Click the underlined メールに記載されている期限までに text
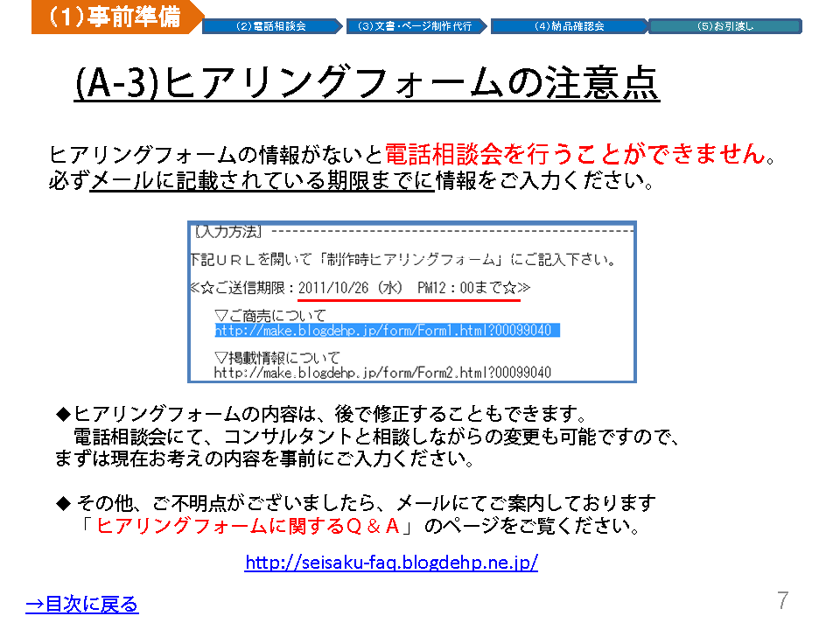The width and height of the screenshot is (840, 630). click(262, 183)
